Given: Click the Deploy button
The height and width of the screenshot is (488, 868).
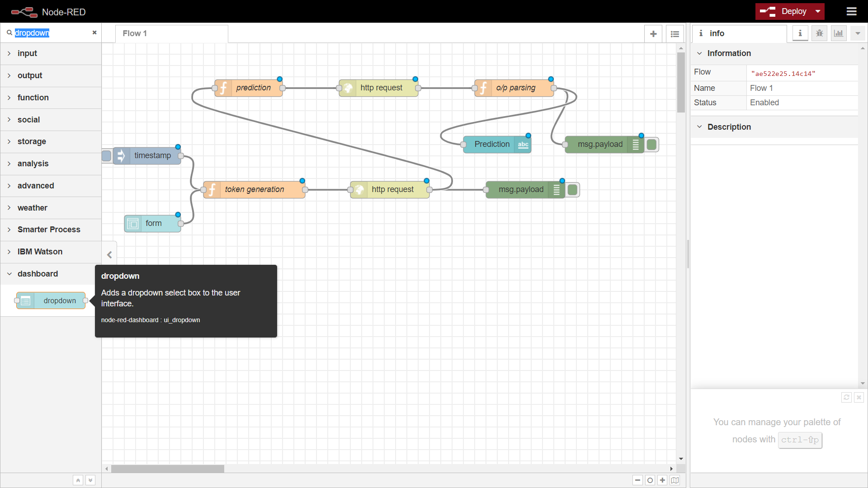Looking at the screenshot, I should (x=784, y=11).
